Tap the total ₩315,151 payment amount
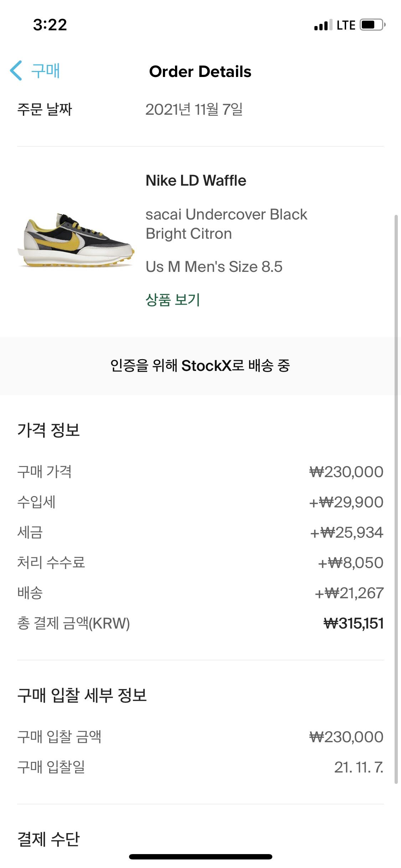401x868 pixels. click(x=353, y=624)
